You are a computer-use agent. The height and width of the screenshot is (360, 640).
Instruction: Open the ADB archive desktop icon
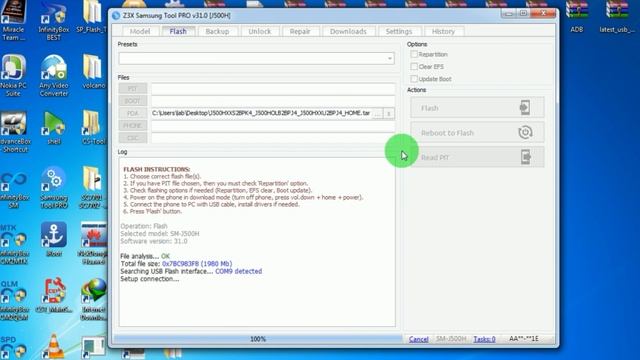(577, 16)
